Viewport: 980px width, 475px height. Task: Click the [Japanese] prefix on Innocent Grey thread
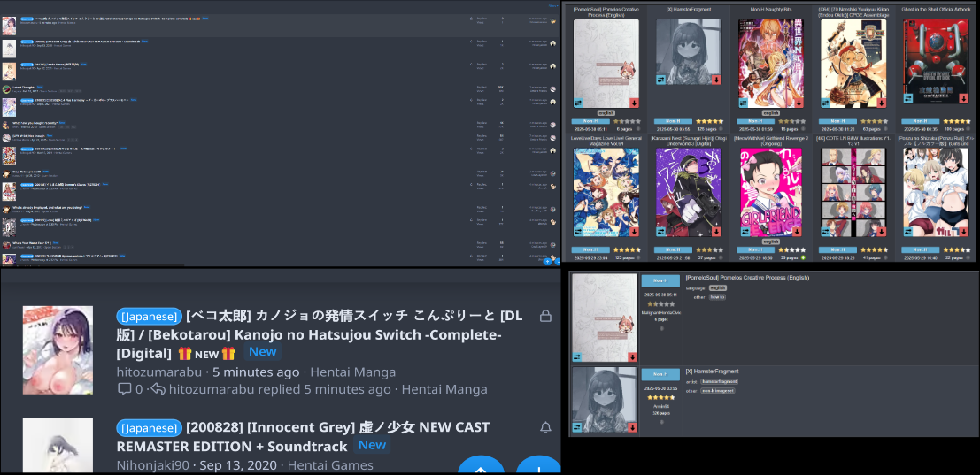pyautogui.click(x=149, y=427)
